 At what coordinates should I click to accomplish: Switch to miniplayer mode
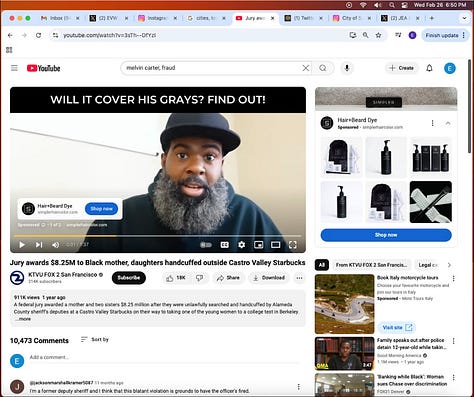258,245
